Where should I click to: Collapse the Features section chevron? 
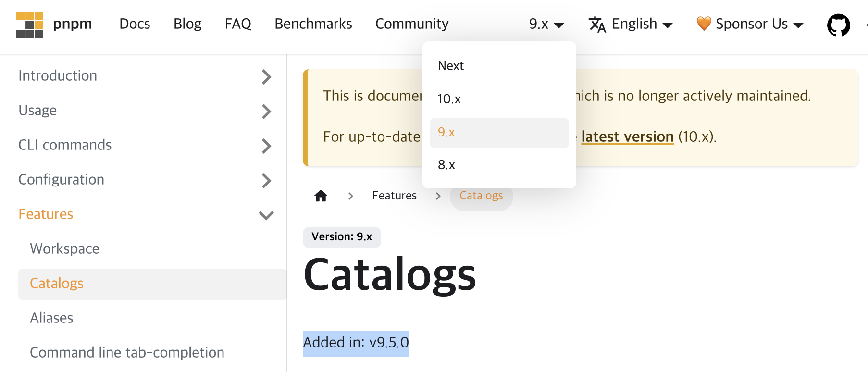click(266, 215)
